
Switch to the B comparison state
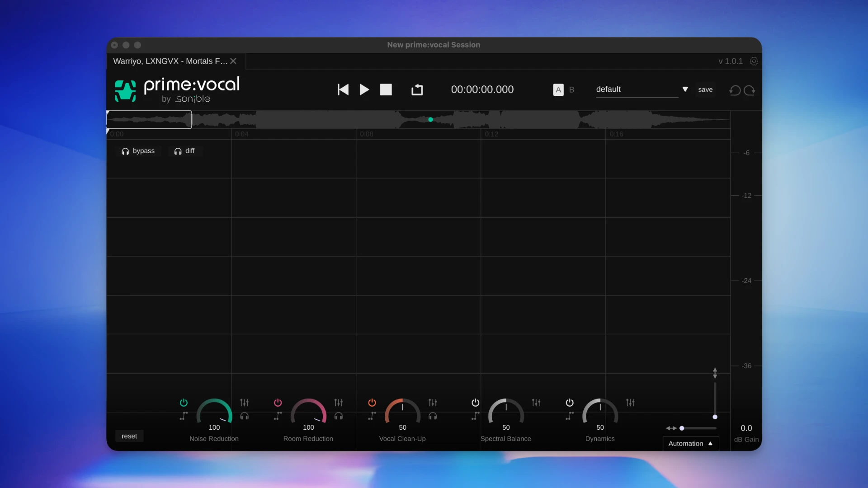pyautogui.click(x=571, y=90)
